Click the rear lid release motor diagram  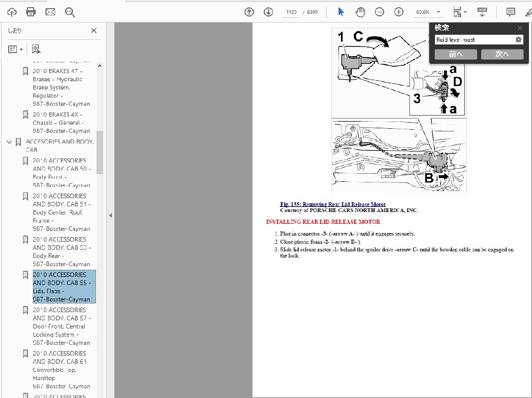(x=399, y=110)
